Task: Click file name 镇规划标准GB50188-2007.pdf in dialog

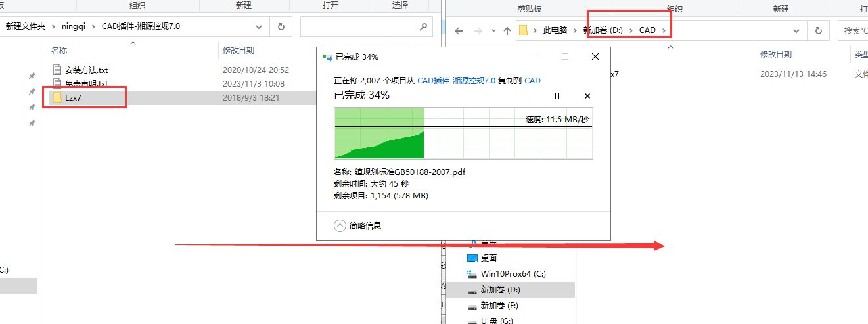Action: [x=410, y=172]
